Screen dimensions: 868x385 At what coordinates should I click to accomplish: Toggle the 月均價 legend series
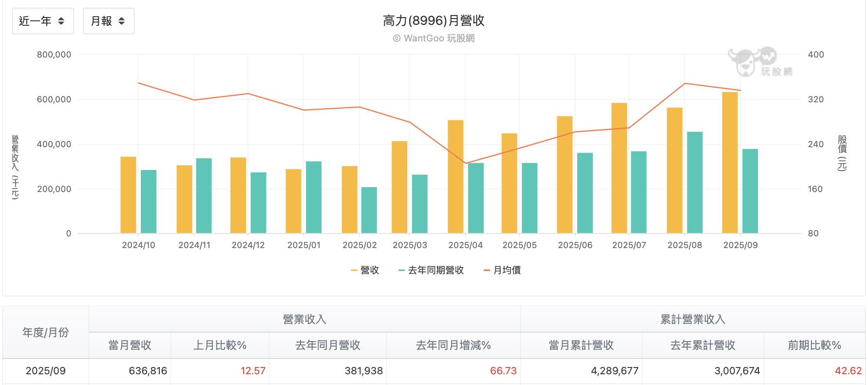click(502, 270)
